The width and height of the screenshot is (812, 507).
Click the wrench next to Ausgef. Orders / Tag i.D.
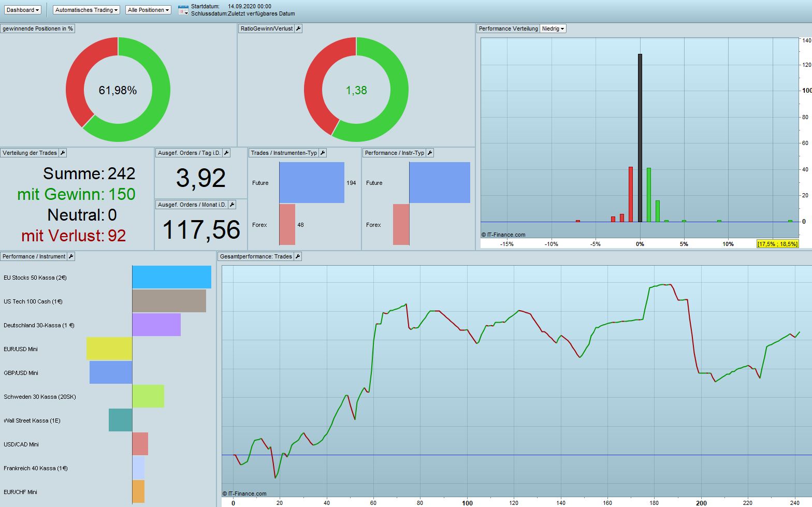pos(226,153)
